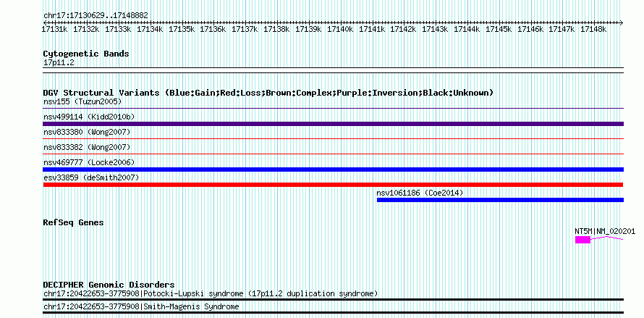Click the 17148k ruler tick label
Image resolution: width=644 pixels, height=318 pixels.
click(x=593, y=29)
